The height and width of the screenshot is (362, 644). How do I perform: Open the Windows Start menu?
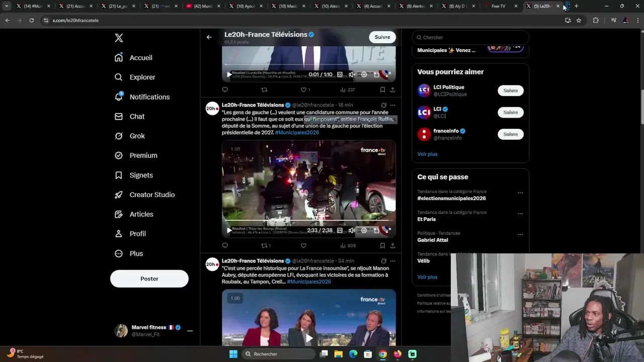coord(233,354)
